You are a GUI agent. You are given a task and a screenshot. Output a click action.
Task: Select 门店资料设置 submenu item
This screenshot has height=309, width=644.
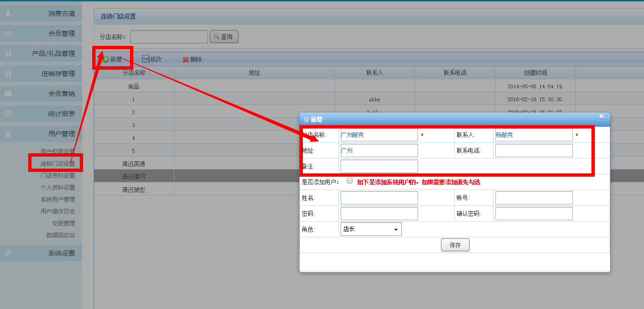tap(57, 176)
